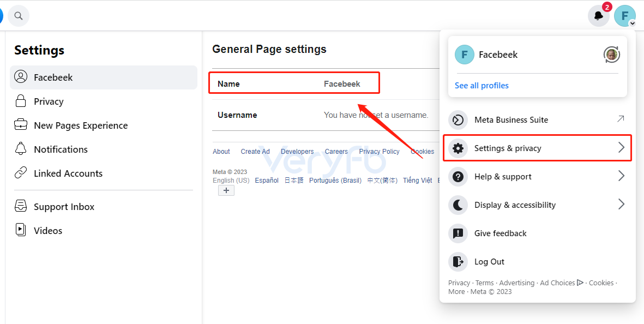Open Meta Business Suite menu entry
Image resolution: width=644 pixels, height=324 pixels.
[537, 120]
